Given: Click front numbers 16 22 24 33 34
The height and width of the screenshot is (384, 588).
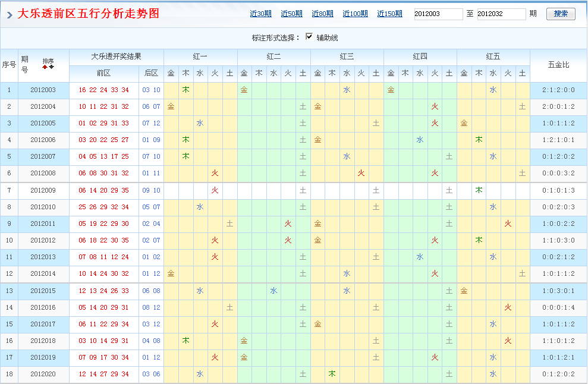Looking at the screenshot, I should (104, 90).
